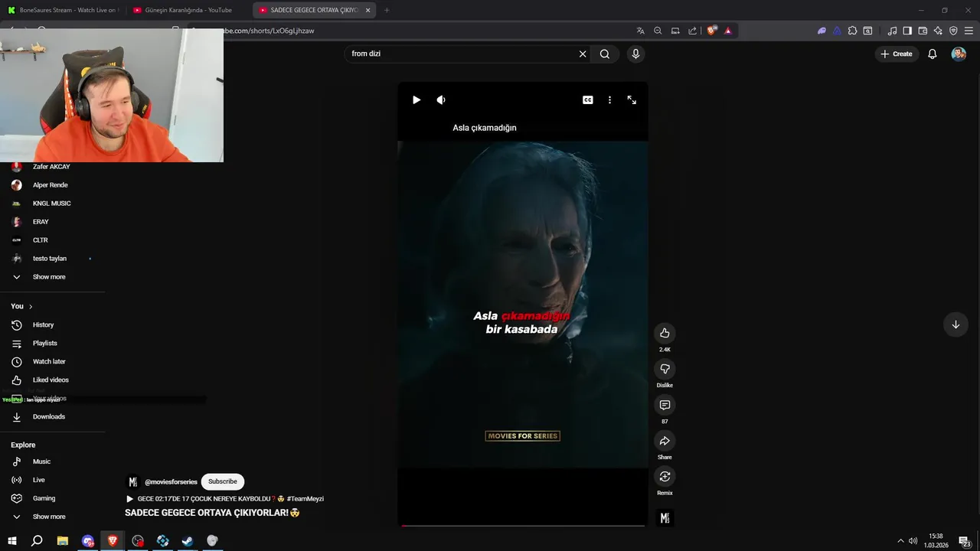Expand the You section chevron

click(31, 306)
